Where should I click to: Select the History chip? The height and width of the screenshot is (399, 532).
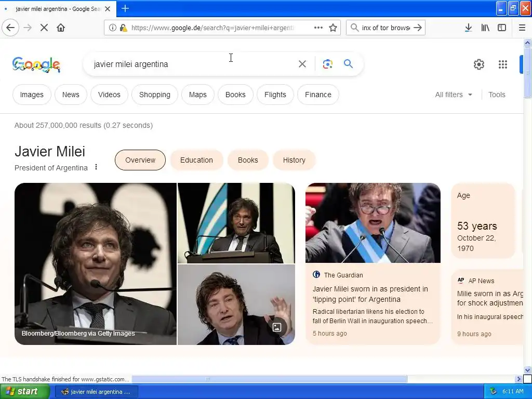pos(294,160)
